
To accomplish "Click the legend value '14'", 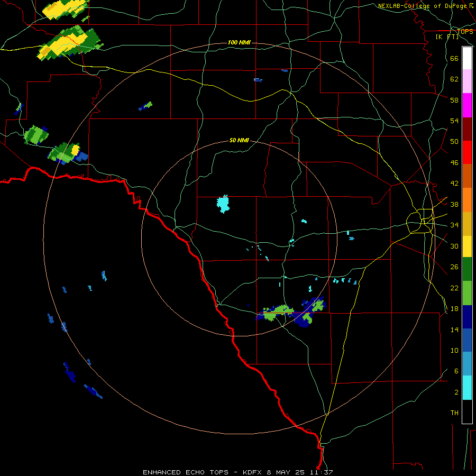I will [x=454, y=330].
